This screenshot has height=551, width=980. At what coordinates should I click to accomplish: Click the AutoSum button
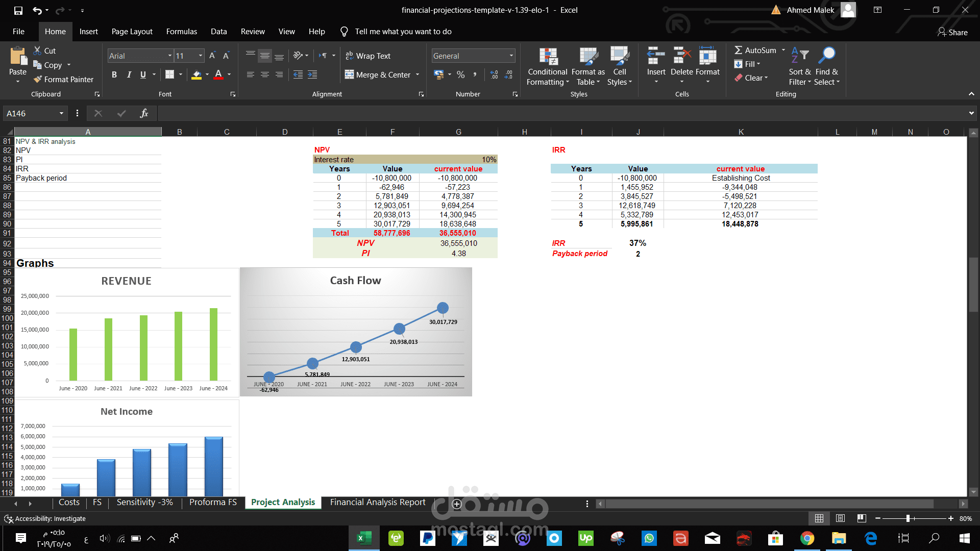tap(754, 50)
